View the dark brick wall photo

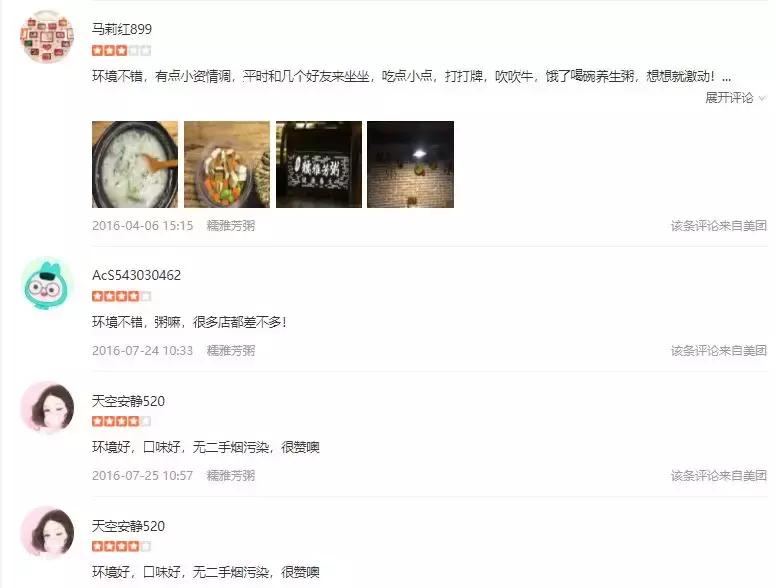pos(410,164)
